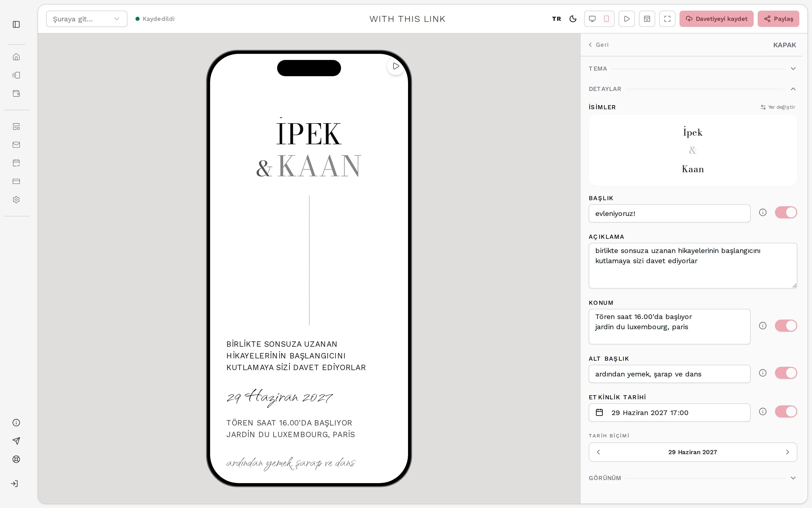Collapse the Detaylar section
Image resolution: width=812 pixels, height=508 pixels.
click(x=692, y=89)
